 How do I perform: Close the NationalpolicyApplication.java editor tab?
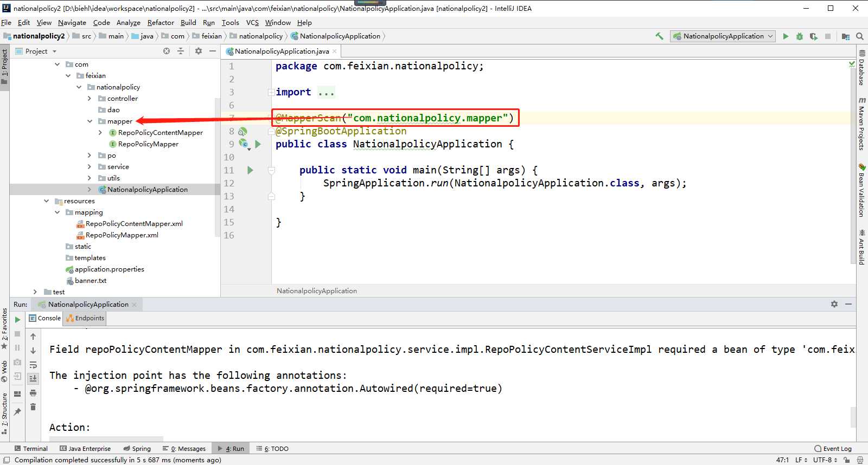pos(335,51)
